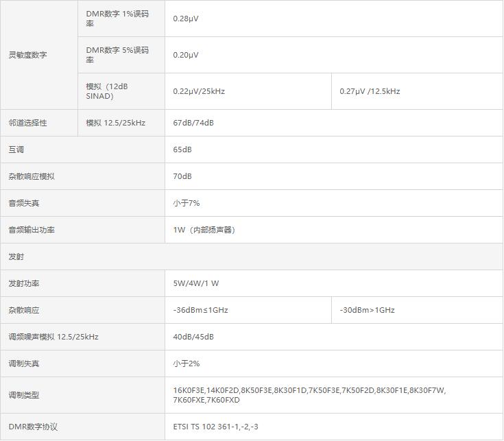Select the 小于2% modulation distortion value

[187, 363]
